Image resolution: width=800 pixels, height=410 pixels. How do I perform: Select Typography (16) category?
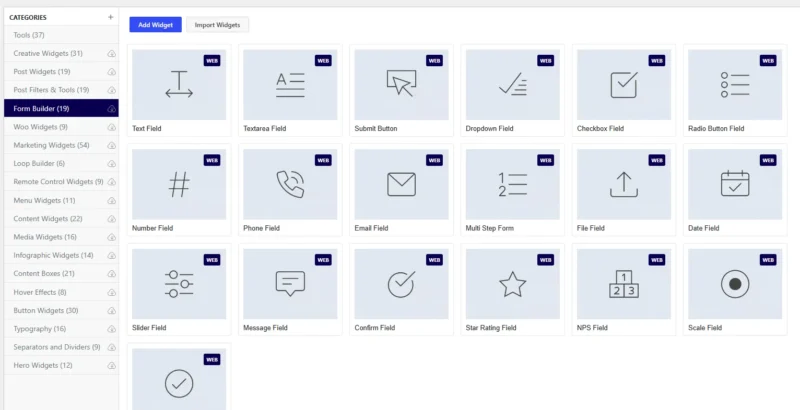click(61, 329)
